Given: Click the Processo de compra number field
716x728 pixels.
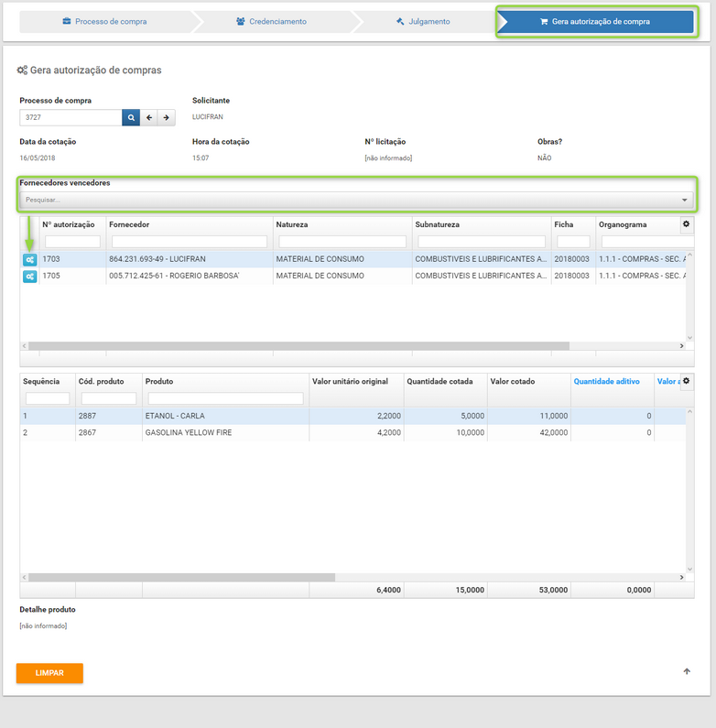Looking at the screenshot, I should [x=71, y=117].
